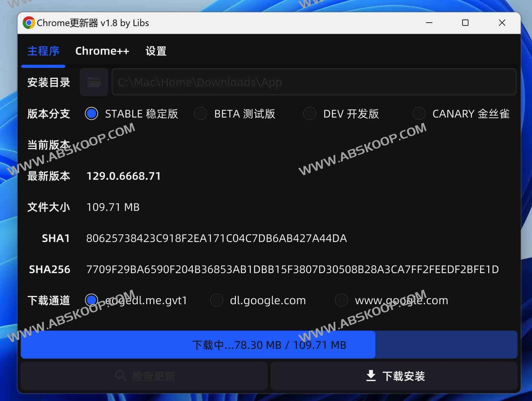Viewport: 532px width, 401px height.
Task: Pick the DEV 开发版 branch
Action: (x=310, y=114)
